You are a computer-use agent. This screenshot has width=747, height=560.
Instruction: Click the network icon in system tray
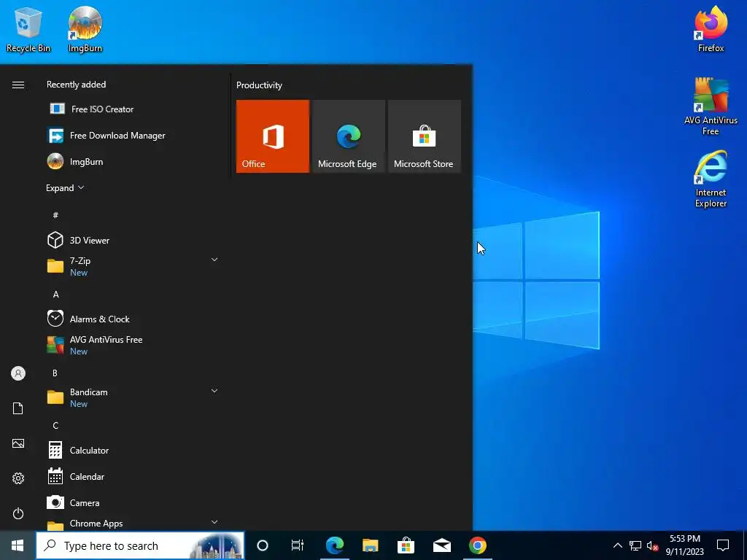tap(635, 545)
